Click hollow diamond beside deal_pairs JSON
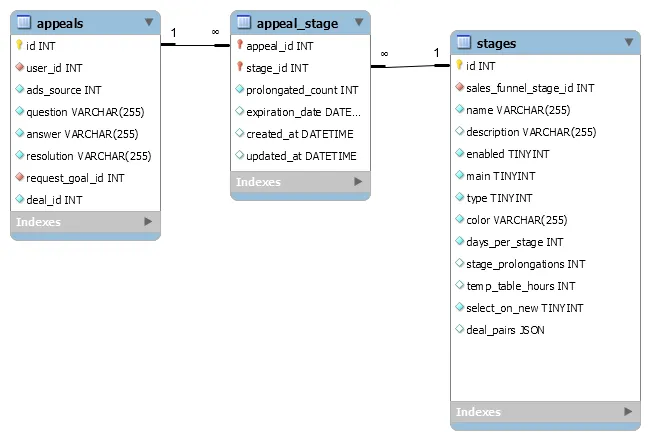 459,328
